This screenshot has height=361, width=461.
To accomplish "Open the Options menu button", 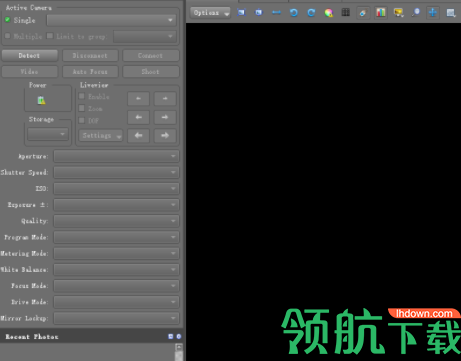I will coord(210,13).
